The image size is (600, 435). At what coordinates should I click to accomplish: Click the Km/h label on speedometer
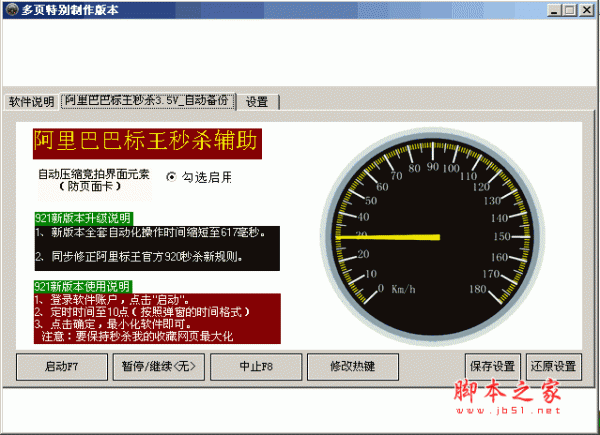(403, 289)
